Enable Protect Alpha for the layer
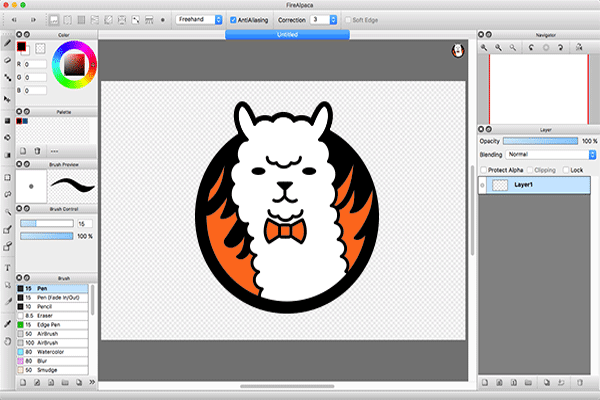This screenshot has width=600, height=400. coord(484,170)
